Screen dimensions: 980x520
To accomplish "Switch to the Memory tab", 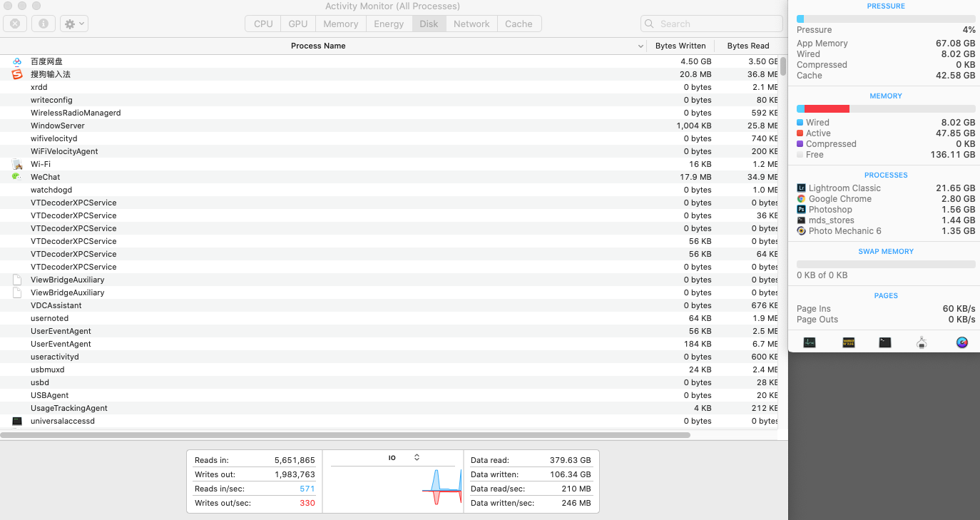I will tap(340, 24).
